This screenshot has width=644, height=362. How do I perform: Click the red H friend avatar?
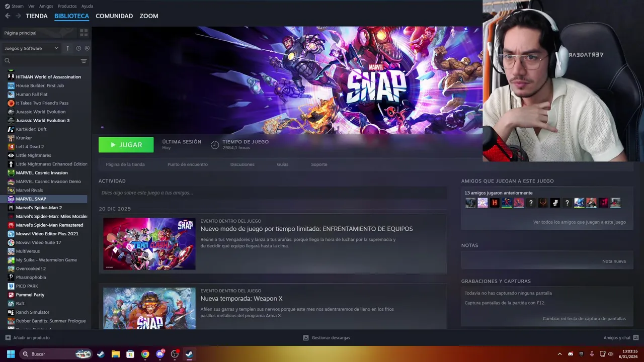click(x=495, y=203)
